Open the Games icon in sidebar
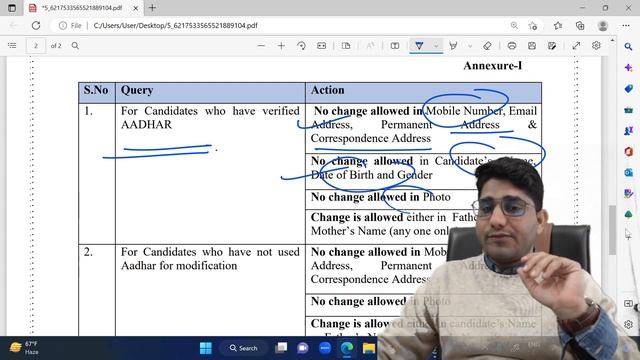The width and height of the screenshot is (640, 360). coord(628,131)
